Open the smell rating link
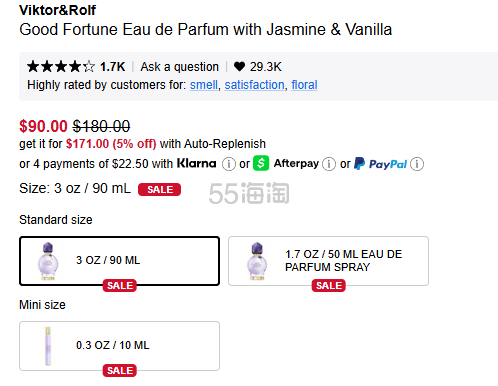The image size is (498, 386). click(204, 85)
